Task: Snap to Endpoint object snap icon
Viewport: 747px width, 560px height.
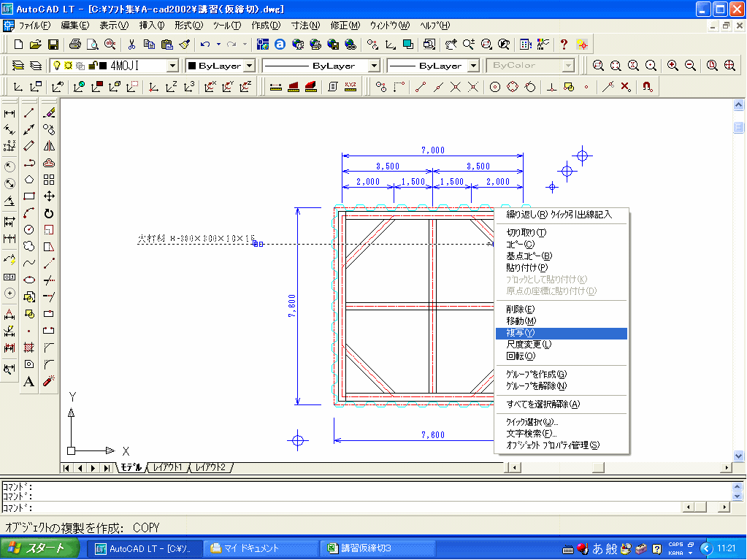Action: 420,87
